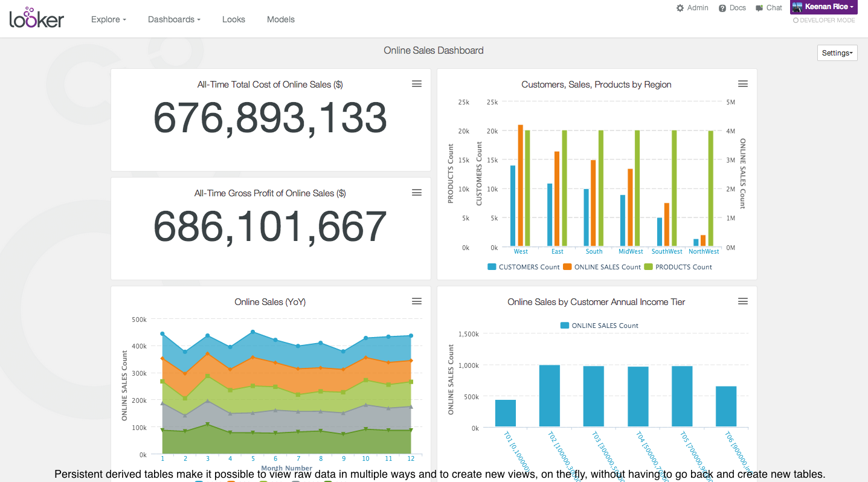Viewport: 868px width, 482px height.
Task: Toggle CUSTOMERS Count legend series
Action: pyautogui.click(x=524, y=267)
